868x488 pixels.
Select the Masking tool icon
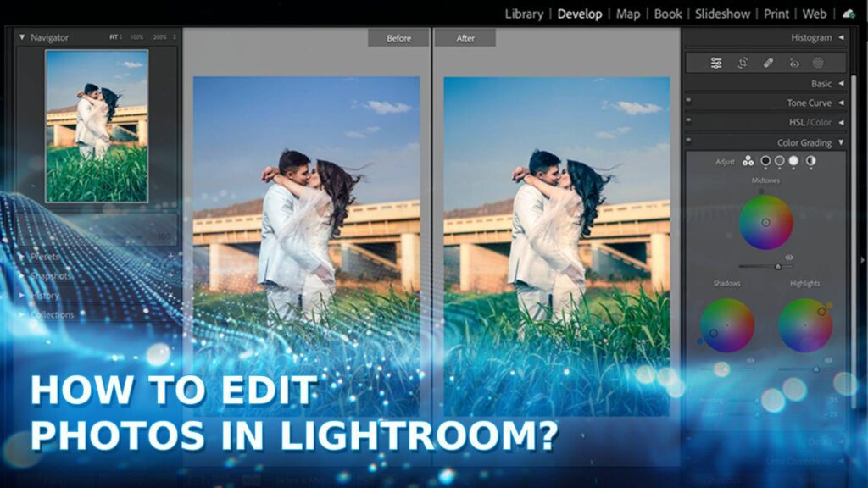point(818,63)
